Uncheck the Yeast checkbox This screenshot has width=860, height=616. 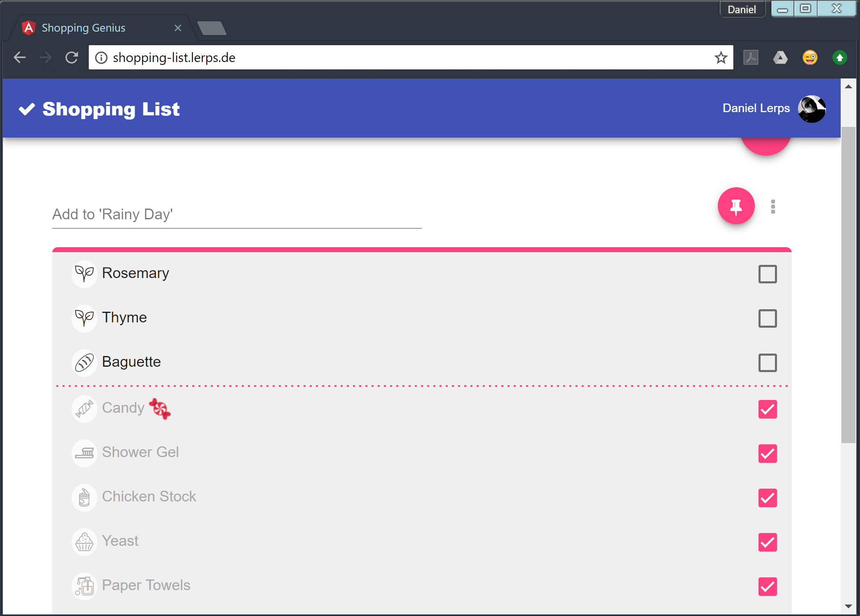(x=767, y=542)
